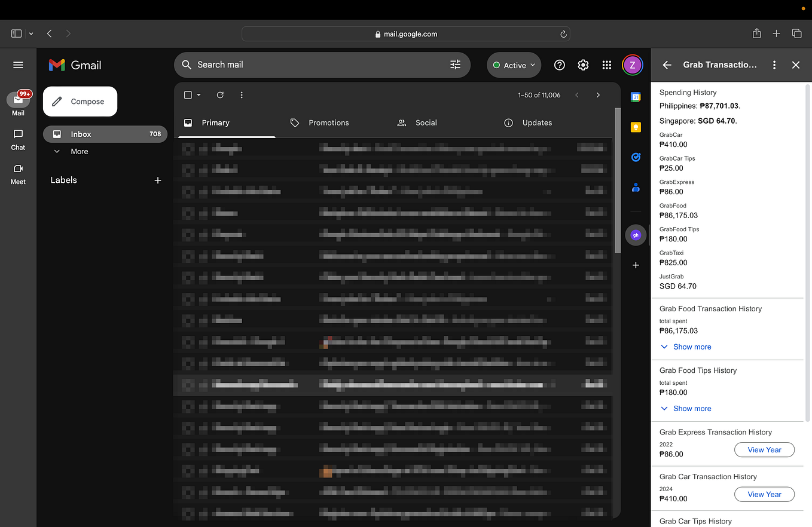
Task: Go back in Grab Transaction panel
Action: pyautogui.click(x=667, y=65)
